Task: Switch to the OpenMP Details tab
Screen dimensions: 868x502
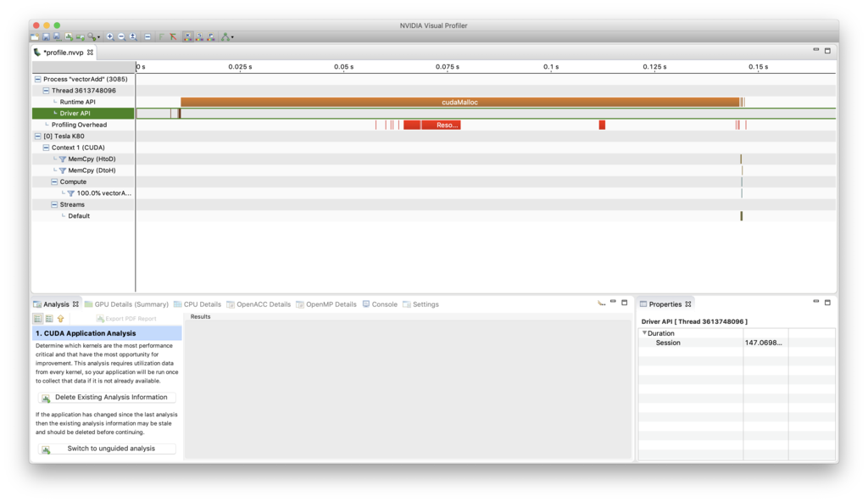Action: click(326, 304)
